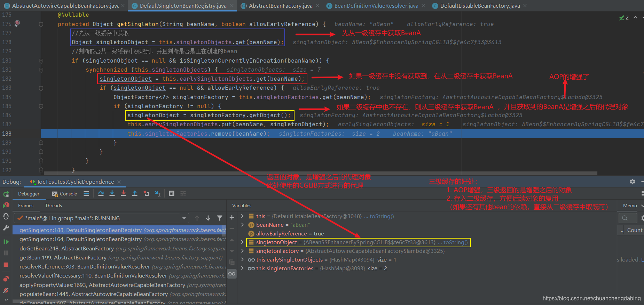This screenshot has height=305, width=644.
Task: Select the Console tab
Action: click(x=64, y=194)
